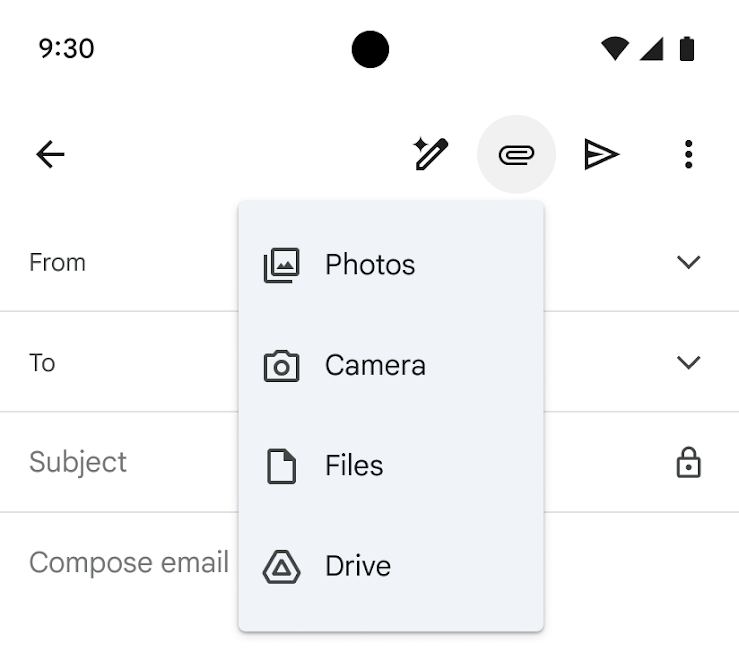
Task: Click the paperclip attach icon
Action: click(516, 154)
